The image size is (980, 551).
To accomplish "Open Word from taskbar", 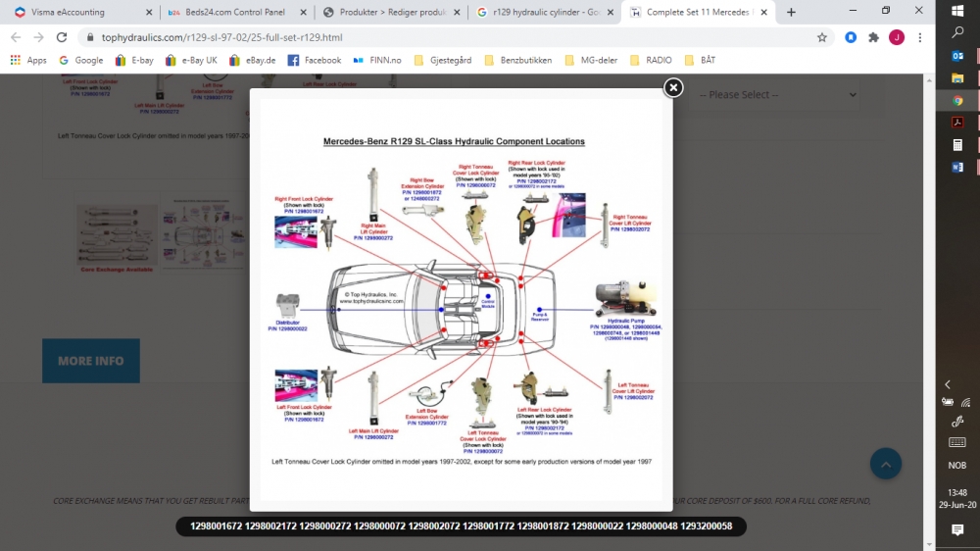I will point(957,168).
